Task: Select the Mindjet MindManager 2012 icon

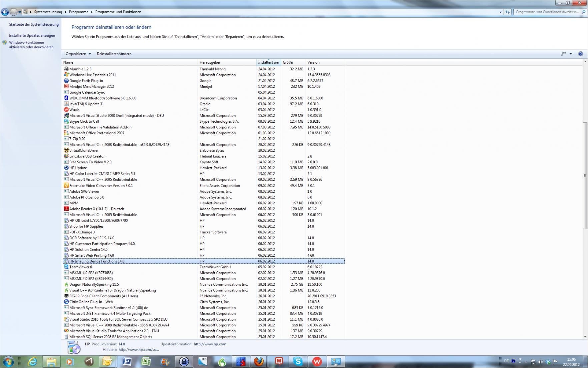Action: coord(66,86)
